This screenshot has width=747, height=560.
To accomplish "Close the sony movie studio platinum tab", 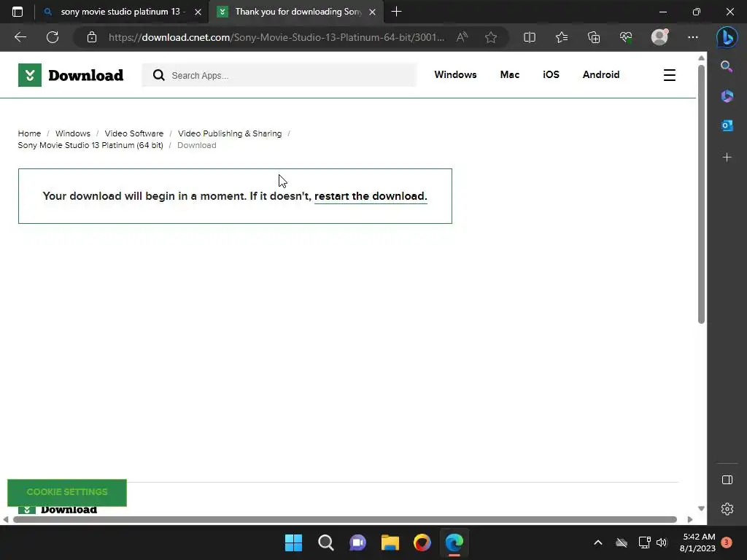I will click(198, 12).
